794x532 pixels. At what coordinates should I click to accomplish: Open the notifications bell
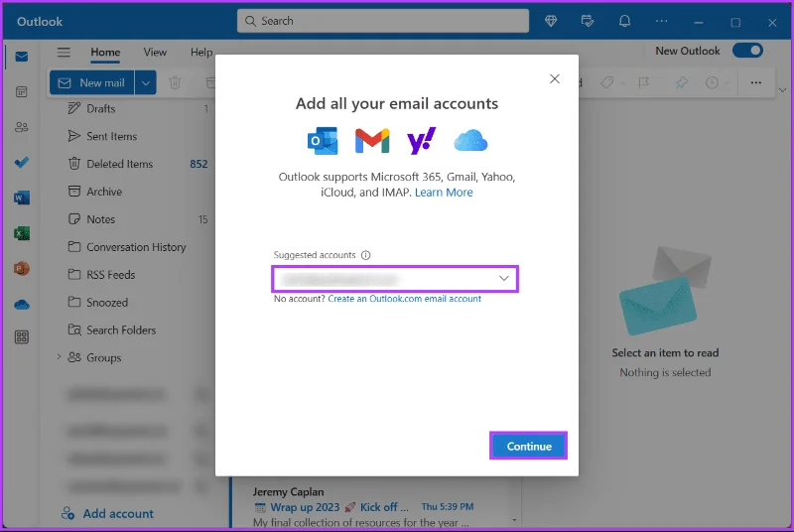coord(625,21)
